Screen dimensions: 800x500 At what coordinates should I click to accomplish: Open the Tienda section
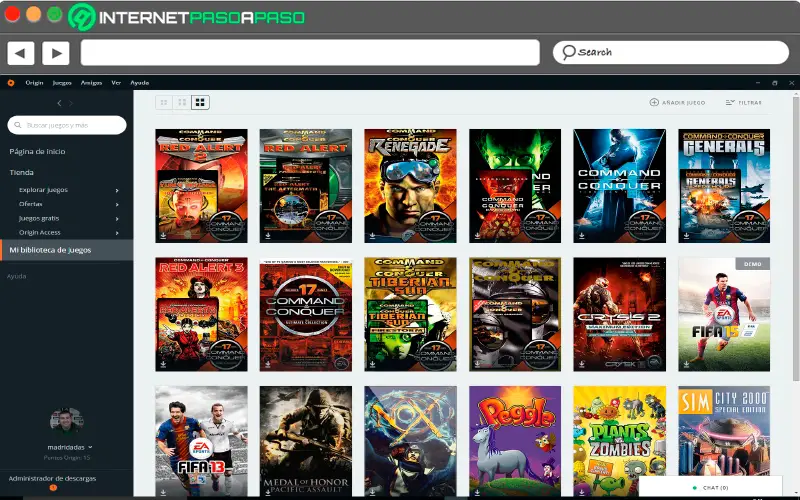tap(21, 172)
